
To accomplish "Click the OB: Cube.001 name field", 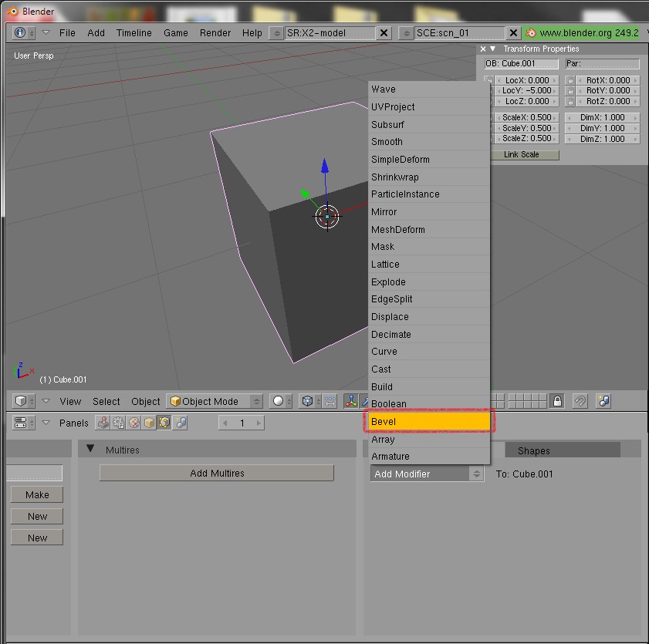I will [x=522, y=64].
